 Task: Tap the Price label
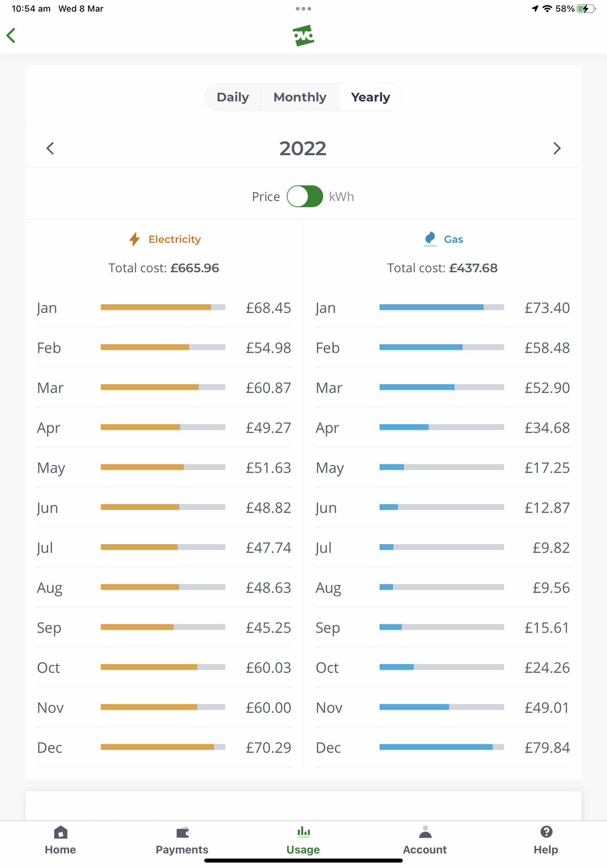tap(265, 197)
